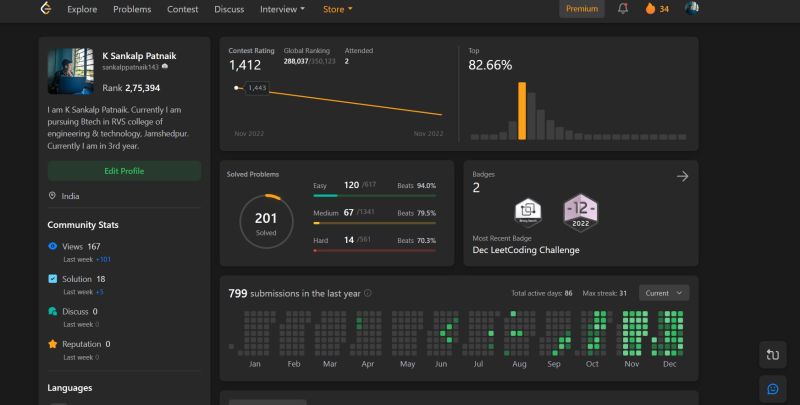Click the Contest Rating 1,412 value
Viewport: 800px width, 405px height.
(245, 65)
